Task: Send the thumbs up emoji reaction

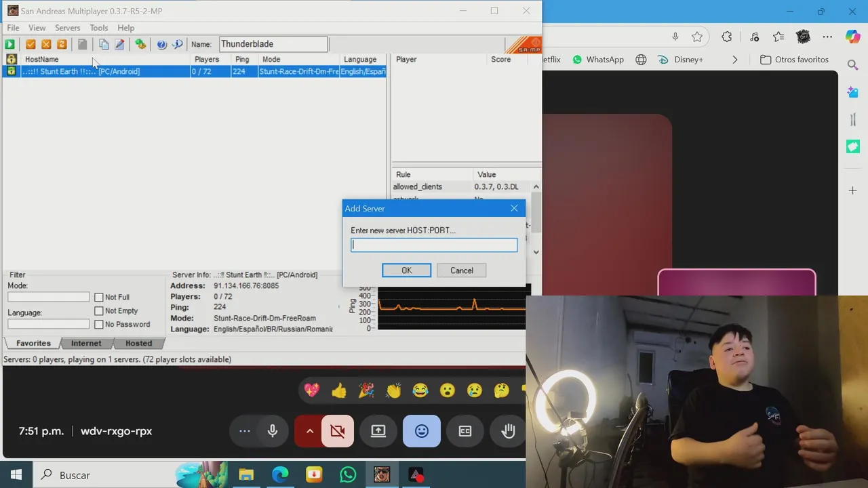Action: (x=339, y=390)
